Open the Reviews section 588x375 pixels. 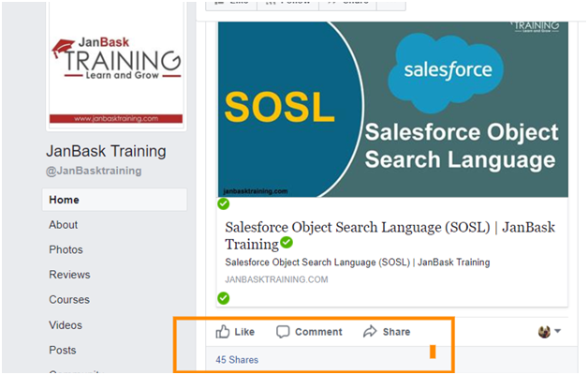pos(69,275)
